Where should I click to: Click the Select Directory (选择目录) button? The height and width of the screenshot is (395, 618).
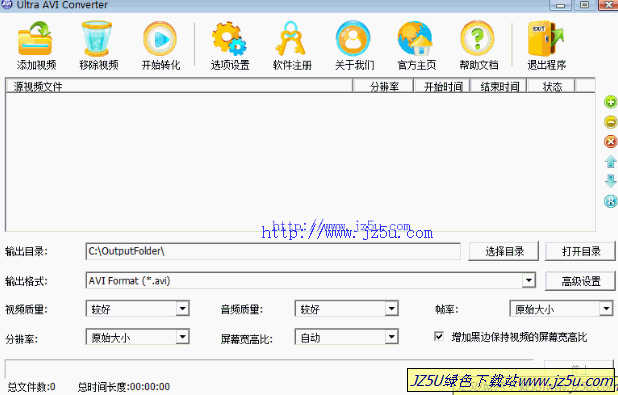504,251
